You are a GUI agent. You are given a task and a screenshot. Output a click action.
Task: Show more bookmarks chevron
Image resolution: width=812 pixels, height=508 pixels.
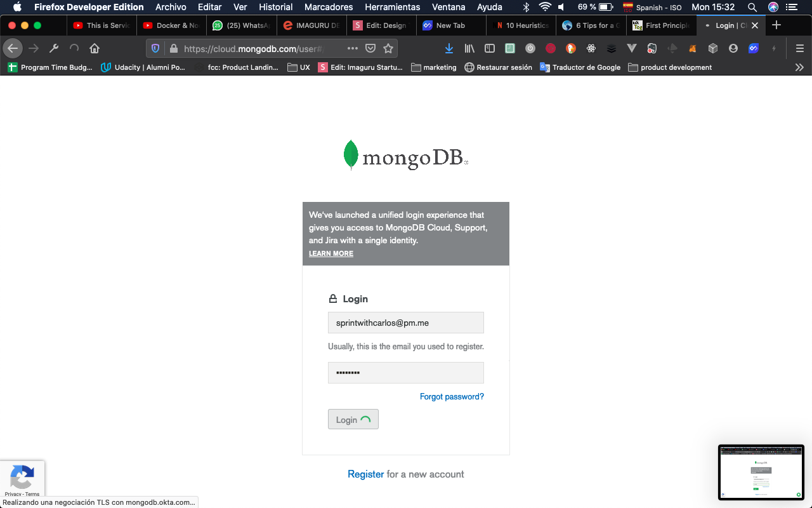click(799, 67)
